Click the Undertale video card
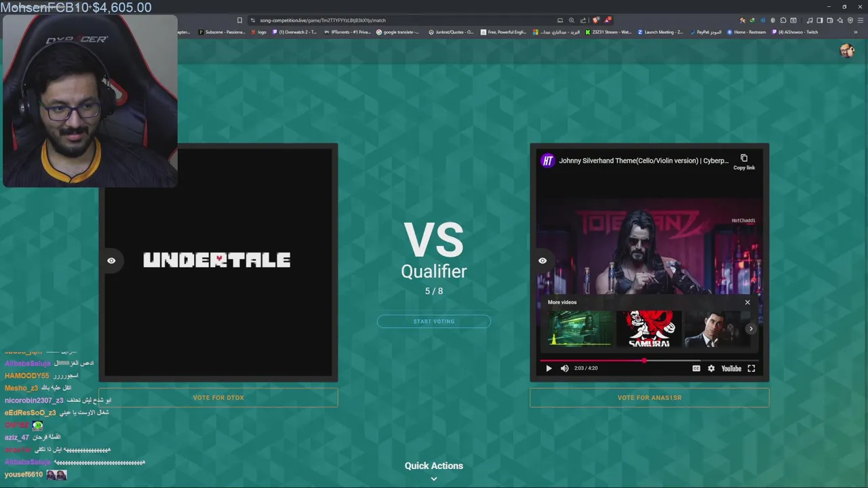The height and width of the screenshot is (488, 868). pos(218,262)
